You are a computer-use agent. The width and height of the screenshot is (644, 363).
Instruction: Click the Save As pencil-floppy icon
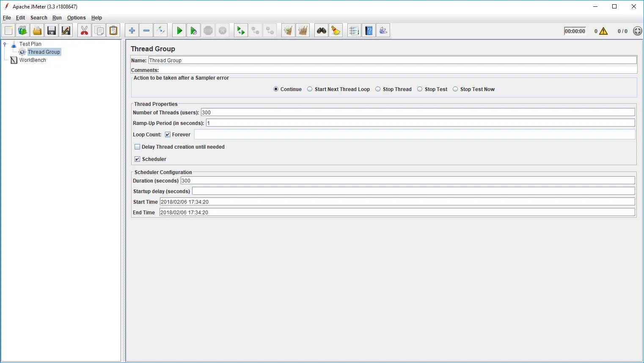coord(66,30)
